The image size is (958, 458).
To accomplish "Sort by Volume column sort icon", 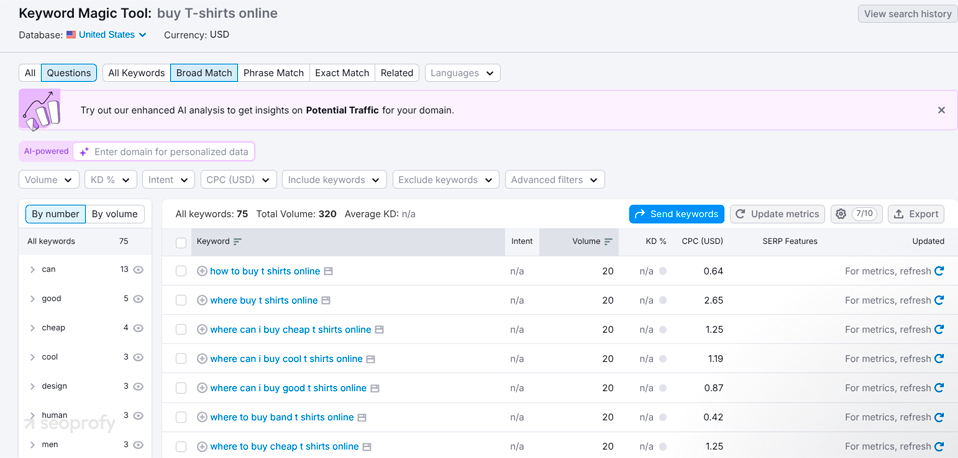I will 608,242.
